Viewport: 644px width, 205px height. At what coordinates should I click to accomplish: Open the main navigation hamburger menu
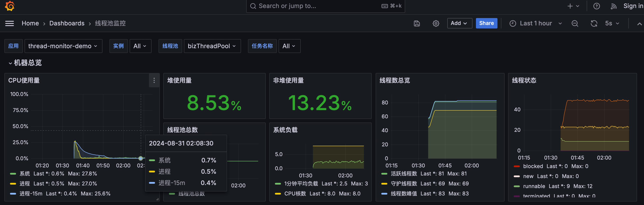click(x=10, y=23)
